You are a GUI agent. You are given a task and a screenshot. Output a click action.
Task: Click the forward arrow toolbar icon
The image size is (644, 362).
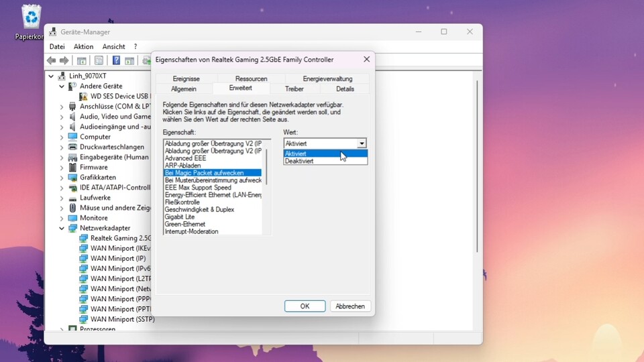64,61
